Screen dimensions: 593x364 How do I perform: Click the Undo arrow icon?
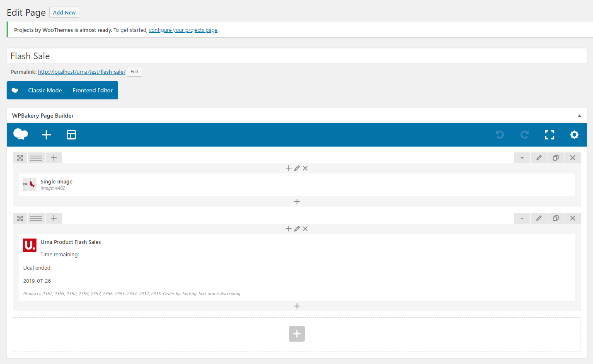coord(500,135)
